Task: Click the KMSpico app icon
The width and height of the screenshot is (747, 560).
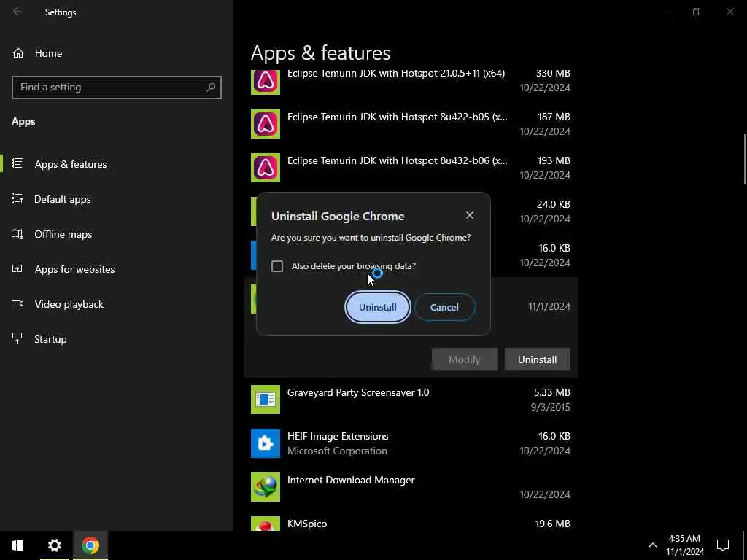Action: pyautogui.click(x=266, y=524)
